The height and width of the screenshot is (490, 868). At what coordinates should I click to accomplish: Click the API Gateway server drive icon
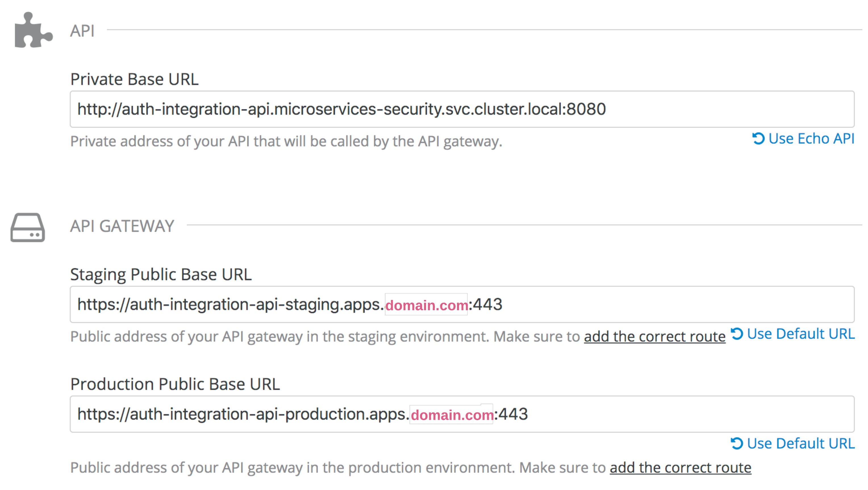28,227
